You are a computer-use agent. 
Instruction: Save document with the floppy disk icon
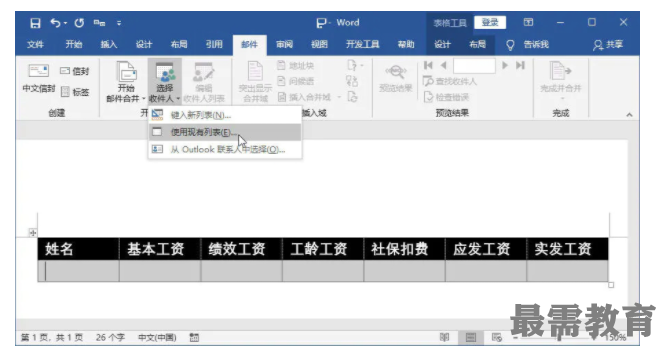(35, 23)
